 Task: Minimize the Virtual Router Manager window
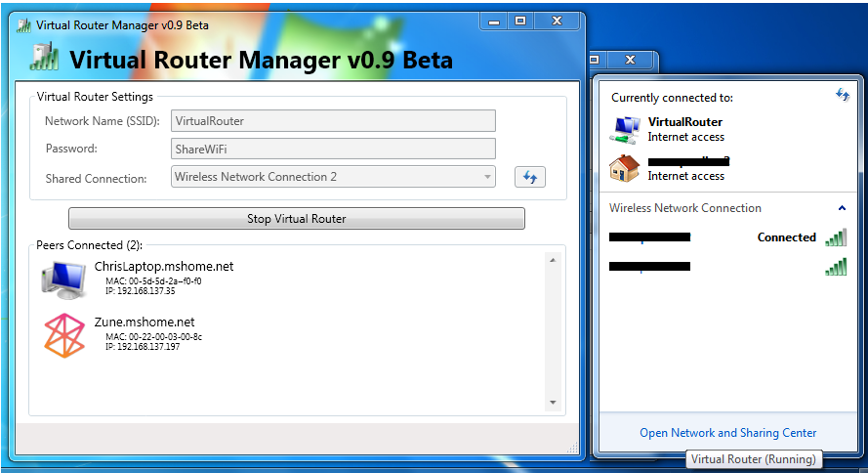coord(494,21)
